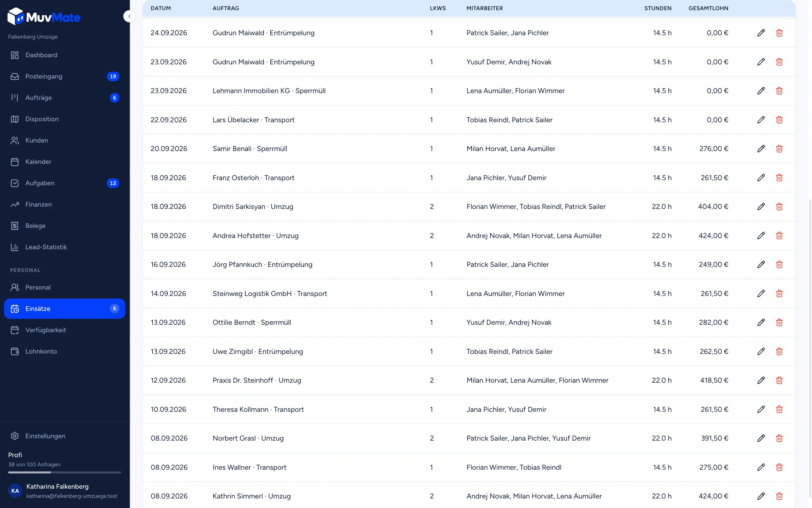Select the text 'Kathrin Simmerl · Umzug'

point(252,496)
